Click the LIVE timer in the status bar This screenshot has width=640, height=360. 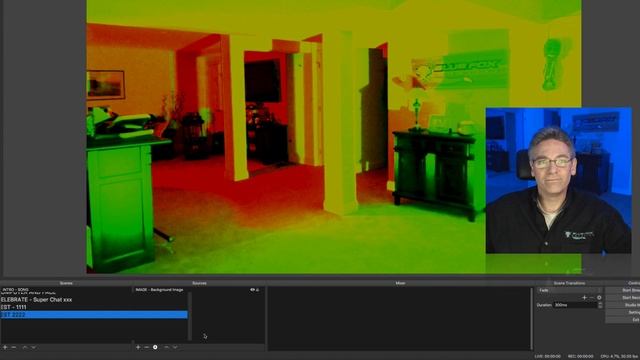point(547,356)
